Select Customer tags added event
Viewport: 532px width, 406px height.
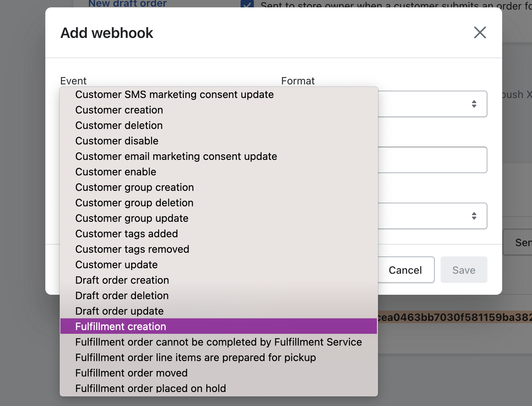tap(126, 234)
